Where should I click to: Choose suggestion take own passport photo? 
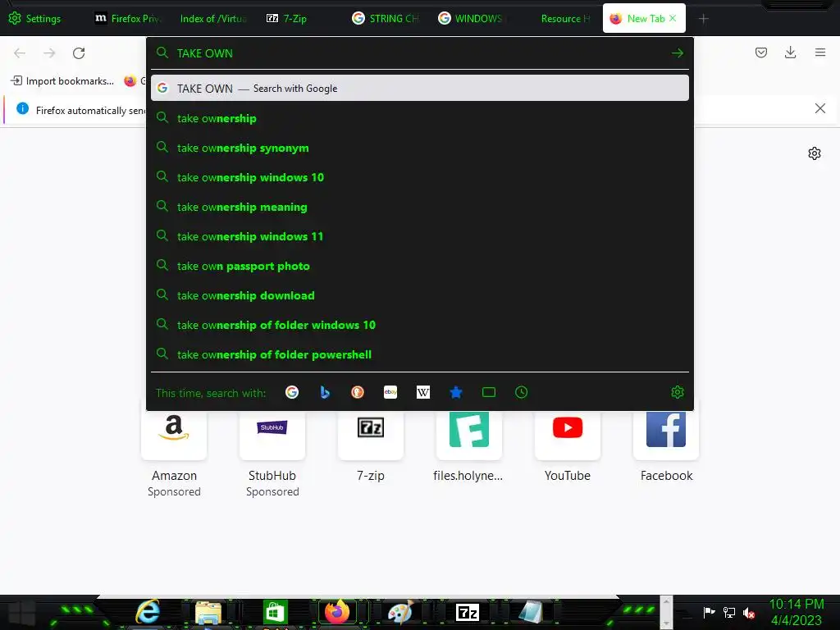pyautogui.click(x=420, y=266)
